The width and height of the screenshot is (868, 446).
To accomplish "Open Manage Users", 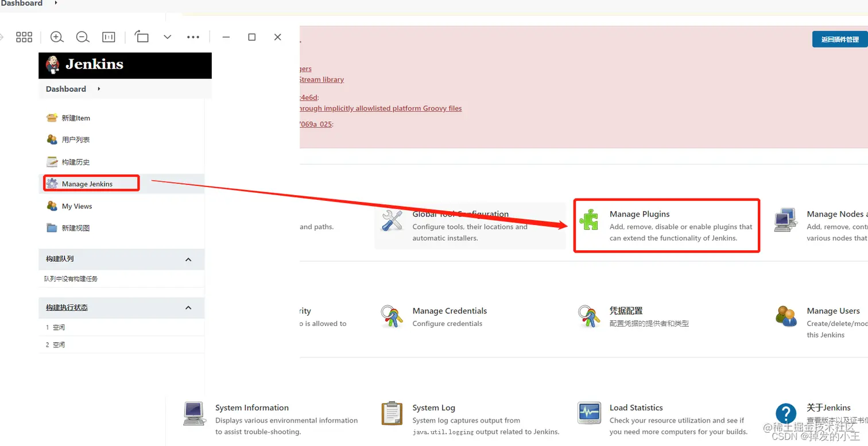I will pyautogui.click(x=833, y=311).
